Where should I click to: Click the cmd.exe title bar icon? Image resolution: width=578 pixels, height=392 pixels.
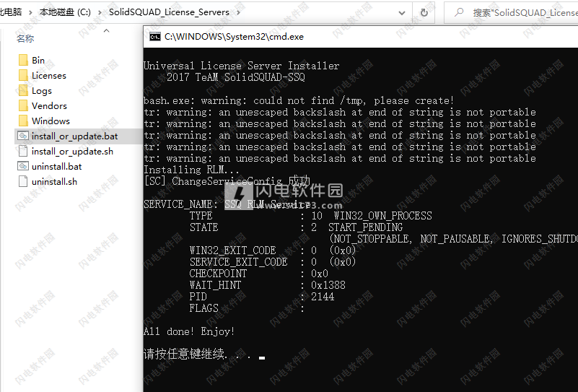pos(155,37)
